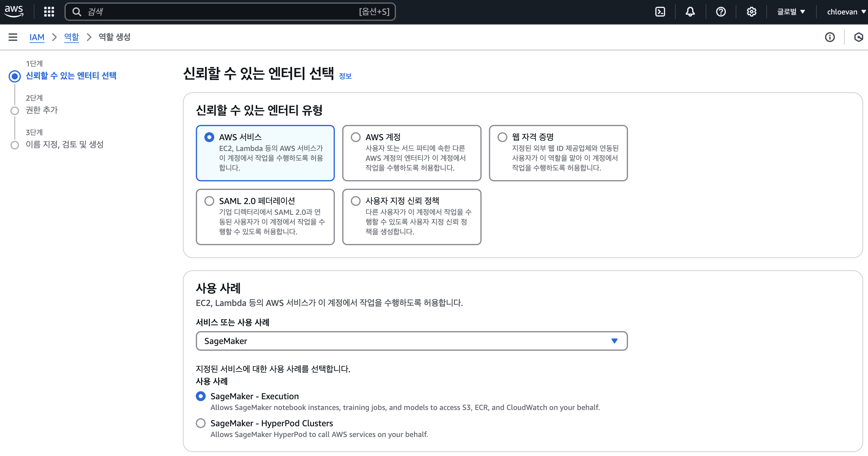Click the 사용 사례 section heading
Viewport: 868px width, 456px height.
(218, 288)
